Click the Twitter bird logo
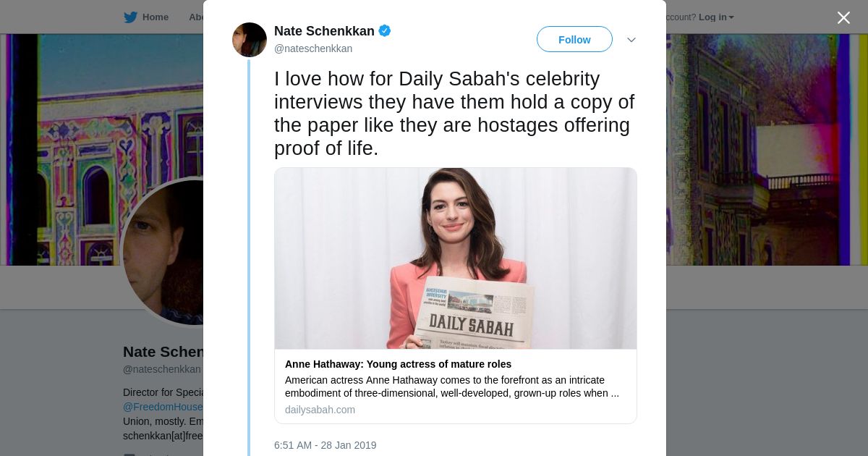 pyautogui.click(x=130, y=17)
